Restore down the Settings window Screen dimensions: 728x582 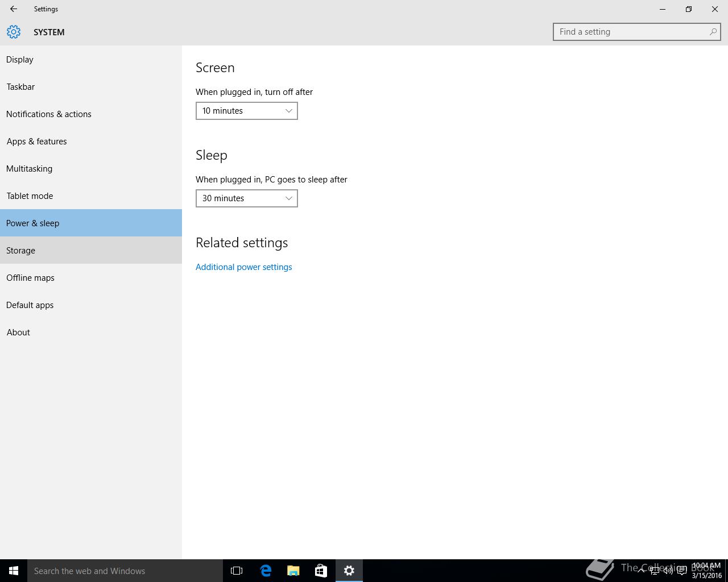[x=689, y=9]
